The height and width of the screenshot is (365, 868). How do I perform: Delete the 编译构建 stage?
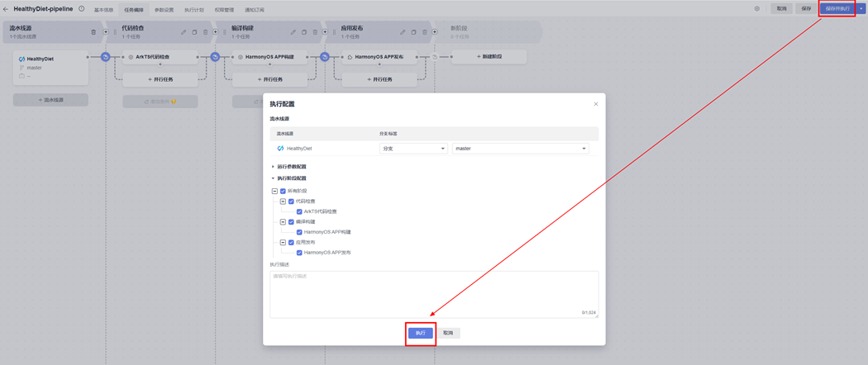click(x=314, y=32)
